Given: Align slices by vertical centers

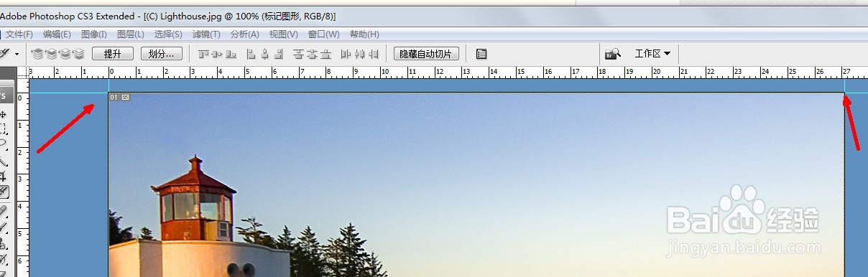Looking at the screenshot, I should pos(217,54).
